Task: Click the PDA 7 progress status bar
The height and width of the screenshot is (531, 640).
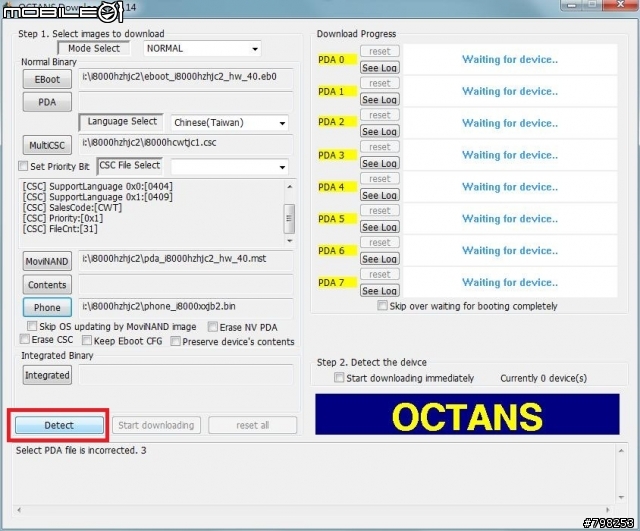Action: click(510, 282)
